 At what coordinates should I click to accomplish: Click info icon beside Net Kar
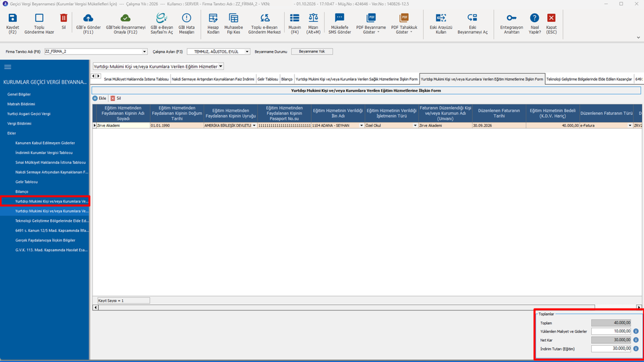tap(636, 340)
